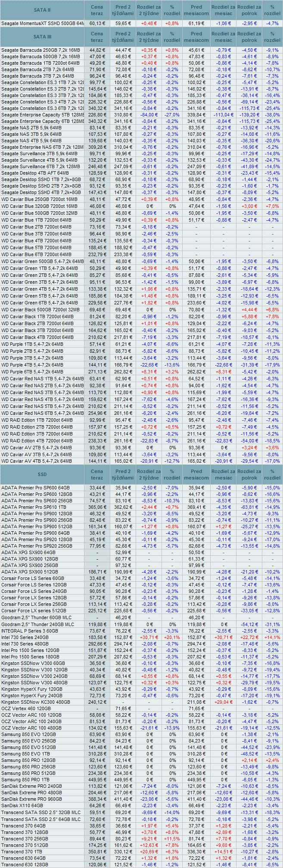Select ADATA XPG SX900 512GB row name

click(x=28, y=572)
